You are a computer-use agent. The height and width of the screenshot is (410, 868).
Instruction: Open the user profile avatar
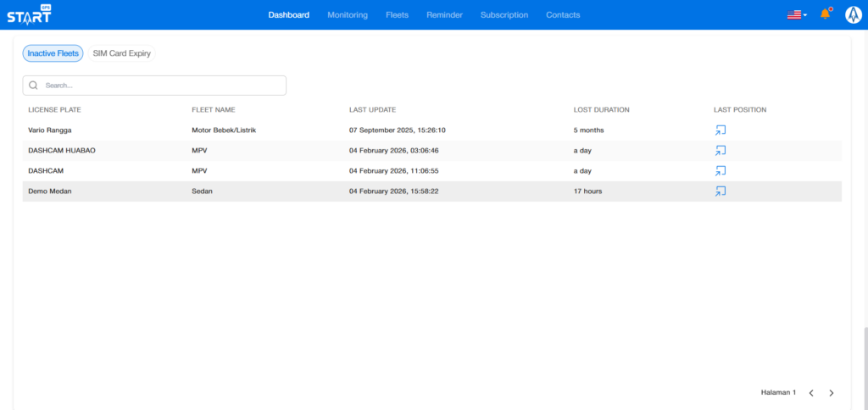click(853, 14)
